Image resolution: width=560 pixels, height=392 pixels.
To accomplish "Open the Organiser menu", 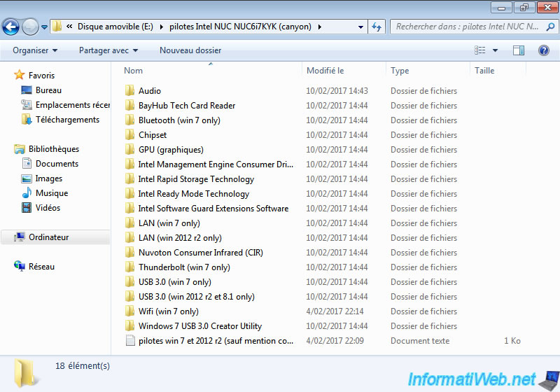I will coord(35,50).
